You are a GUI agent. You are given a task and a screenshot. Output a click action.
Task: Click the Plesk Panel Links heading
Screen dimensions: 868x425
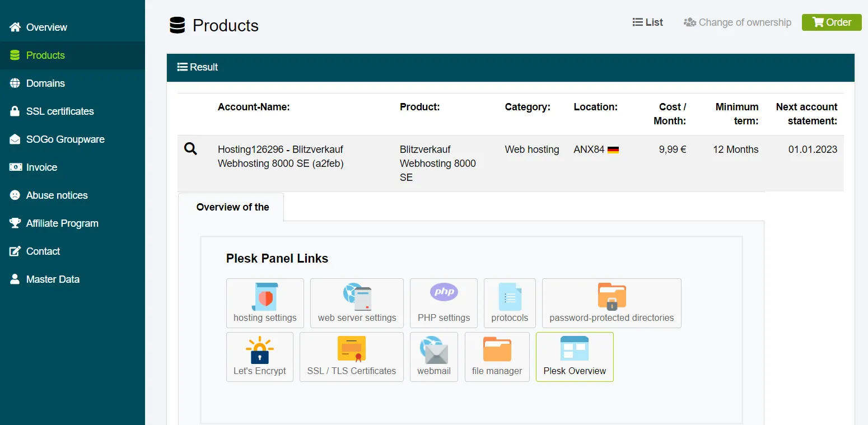277,259
